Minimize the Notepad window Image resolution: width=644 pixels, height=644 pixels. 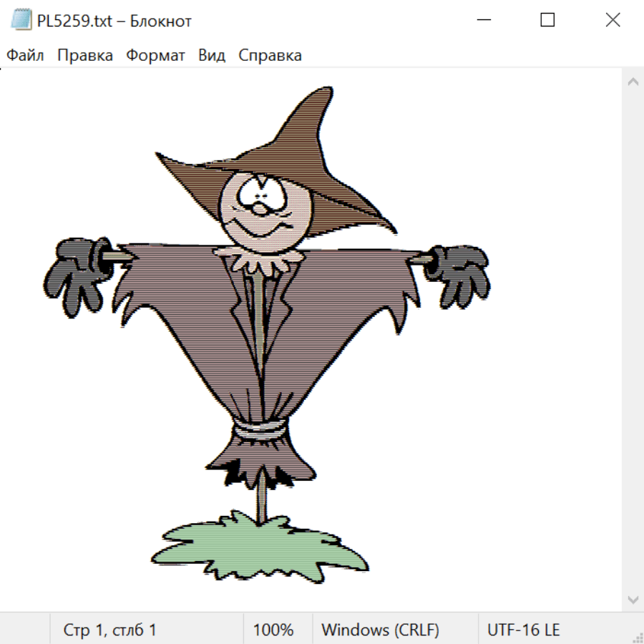[x=483, y=21]
